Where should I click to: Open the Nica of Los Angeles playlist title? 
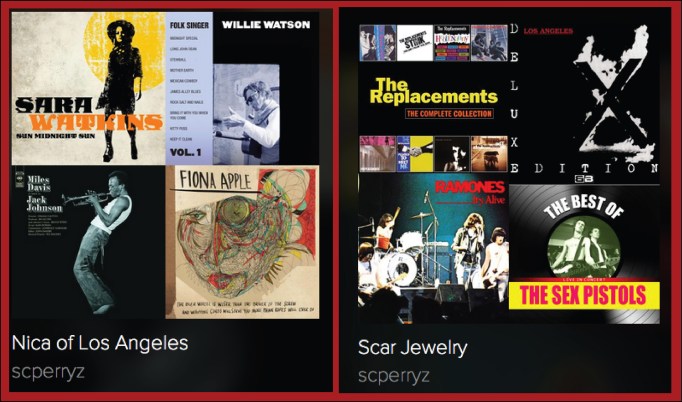click(100, 343)
